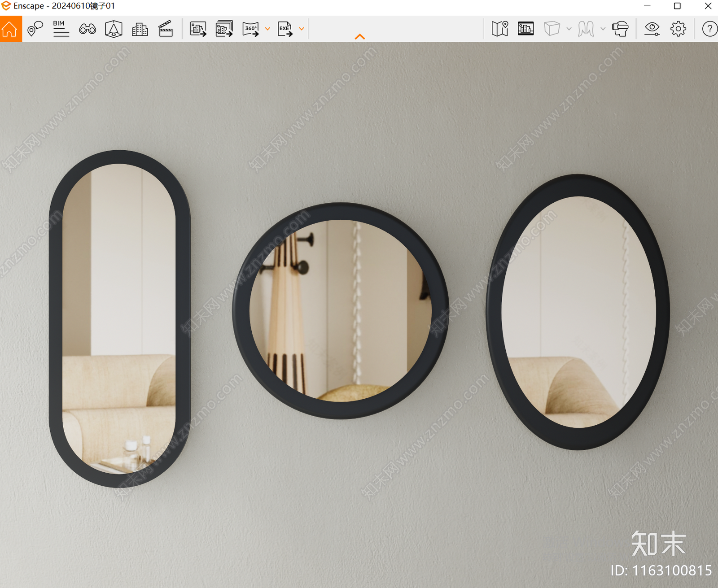Open the views binoculars icon
The height and width of the screenshot is (588, 718).
point(88,29)
